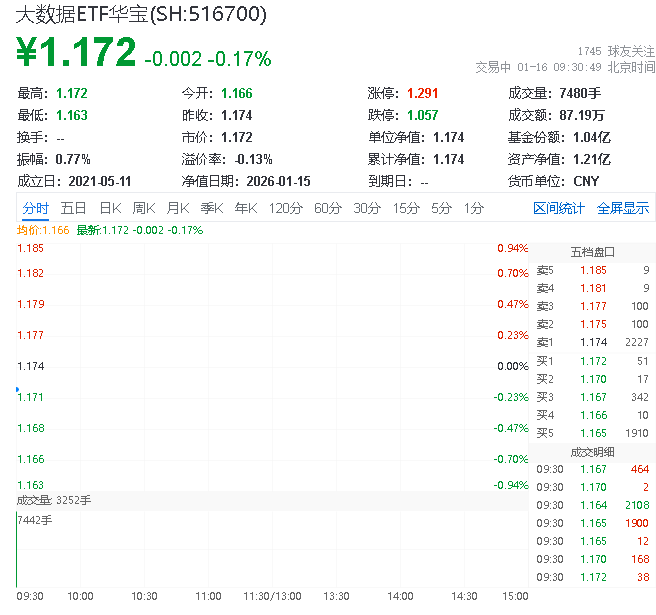Select the 60分 interval tab
The width and height of the screenshot is (656, 615).
pos(328,208)
